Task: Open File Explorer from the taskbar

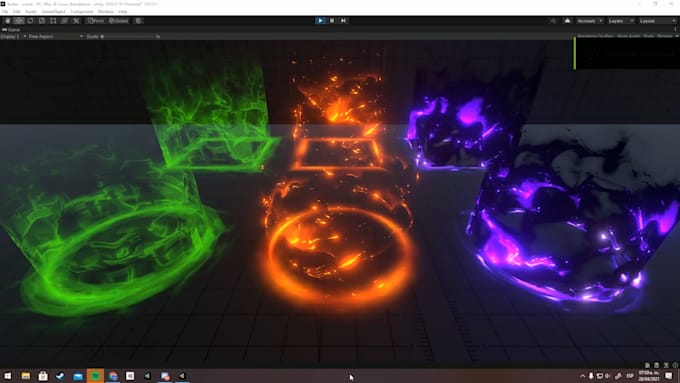Action: click(x=26, y=376)
